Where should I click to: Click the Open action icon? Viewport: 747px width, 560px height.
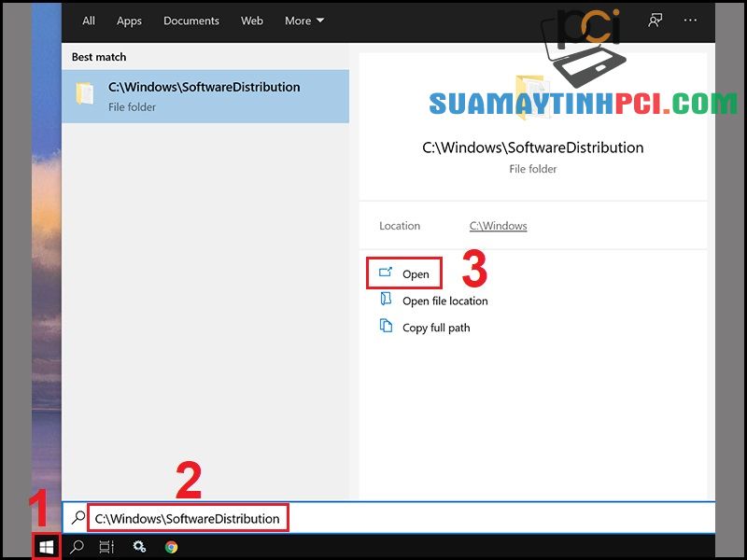click(x=386, y=273)
